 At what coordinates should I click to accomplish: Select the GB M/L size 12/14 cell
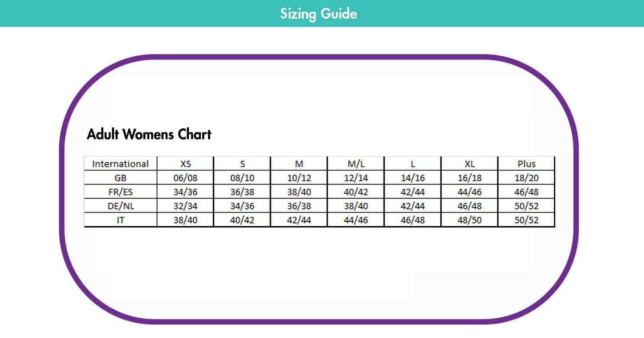pyautogui.click(x=356, y=178)
